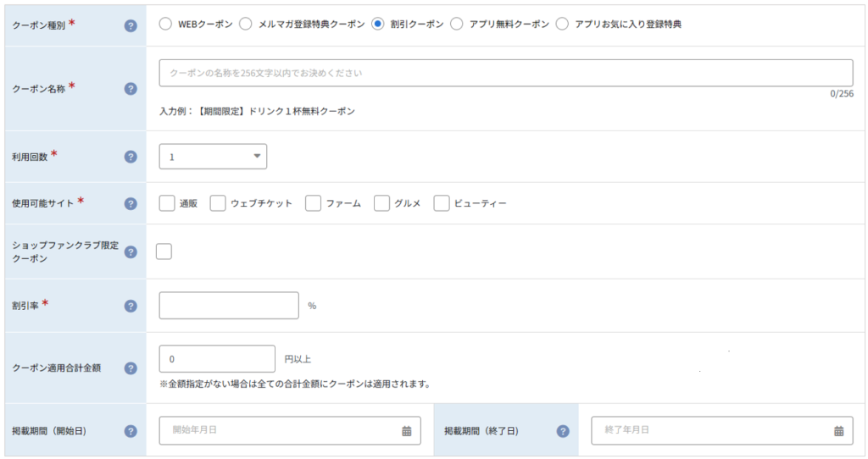Enable the グルメ checkbox
868x459 pixels.
point(382,203)
